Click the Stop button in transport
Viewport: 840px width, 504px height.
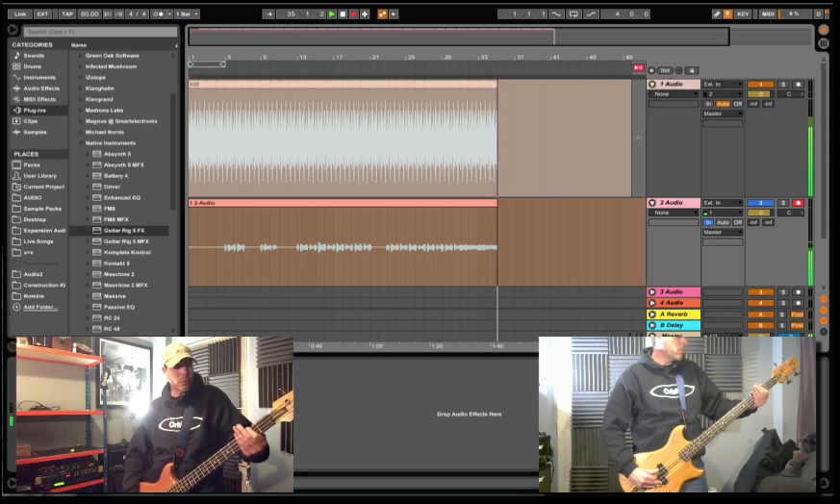pyautogui.click(x=343, y=13)
